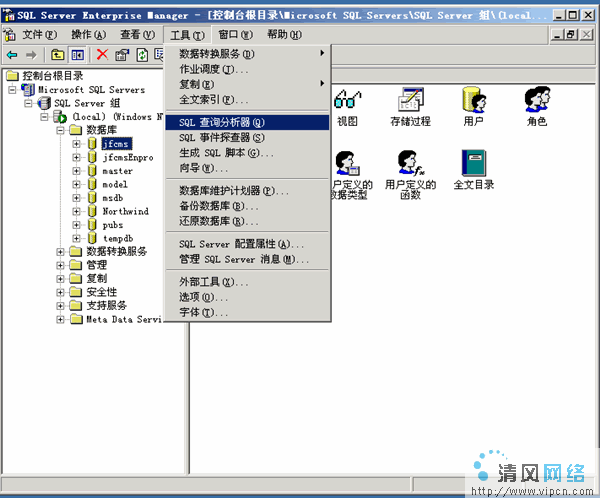Image resolution: width=600 pixels, height=498 pixels.
Task: Expand the jfcms database node
Action: click(76, 144)
